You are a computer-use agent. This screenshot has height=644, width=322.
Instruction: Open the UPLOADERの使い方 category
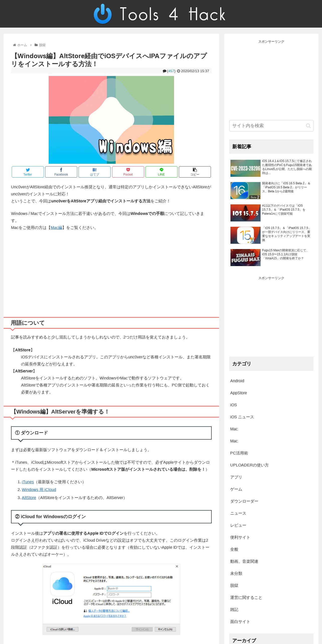[250, 465]
